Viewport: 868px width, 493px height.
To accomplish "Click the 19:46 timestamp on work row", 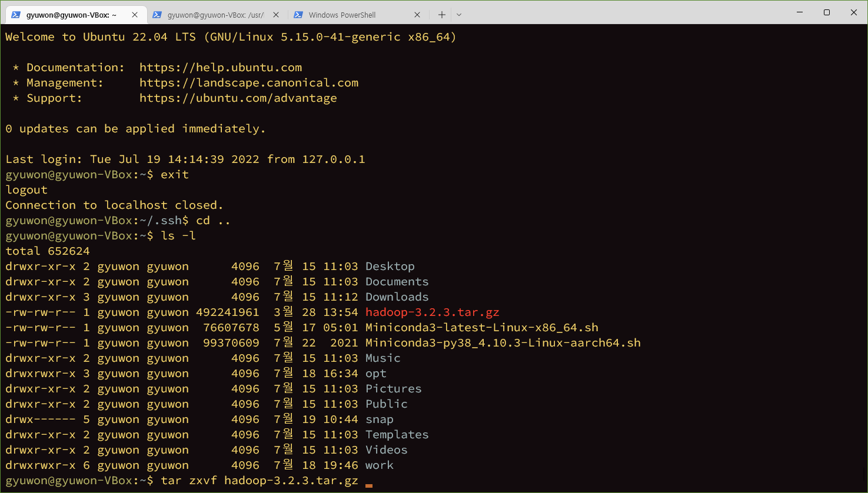I will click(x=341, y=465).
